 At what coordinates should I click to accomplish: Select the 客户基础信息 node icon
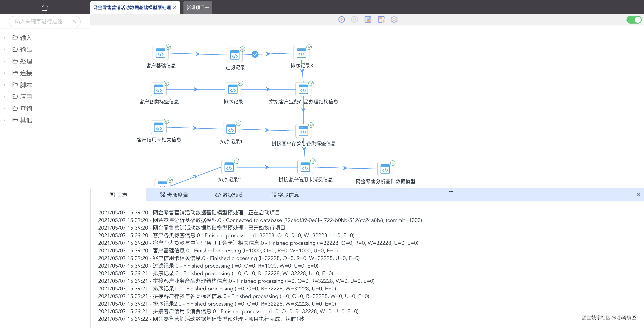coord(160,53)
